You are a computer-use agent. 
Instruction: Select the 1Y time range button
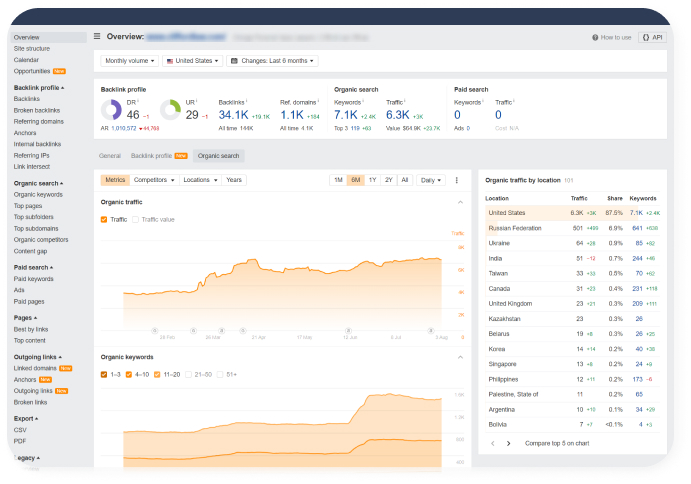(372, 180)
